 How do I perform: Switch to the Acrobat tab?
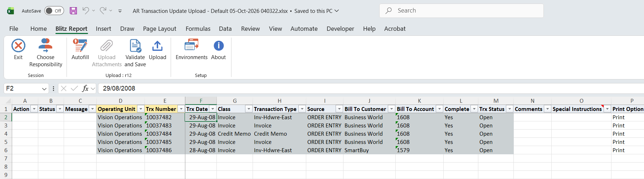point(395,29)
